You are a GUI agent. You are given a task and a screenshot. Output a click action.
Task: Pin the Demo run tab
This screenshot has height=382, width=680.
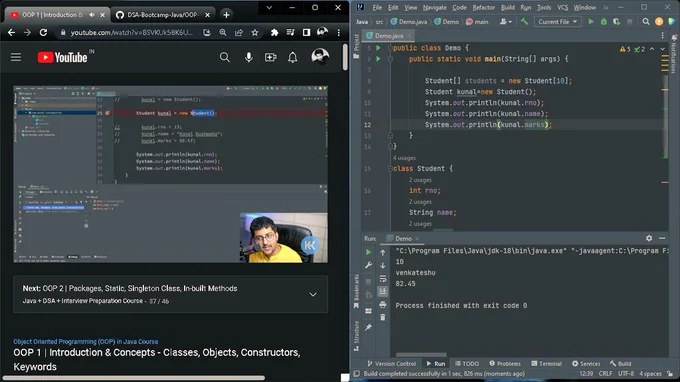368,327
